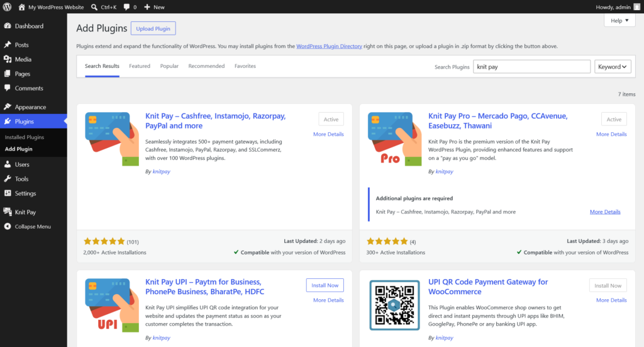Click the Pages icon in sidebar
The image size is (644, 347).
[8, 74]
